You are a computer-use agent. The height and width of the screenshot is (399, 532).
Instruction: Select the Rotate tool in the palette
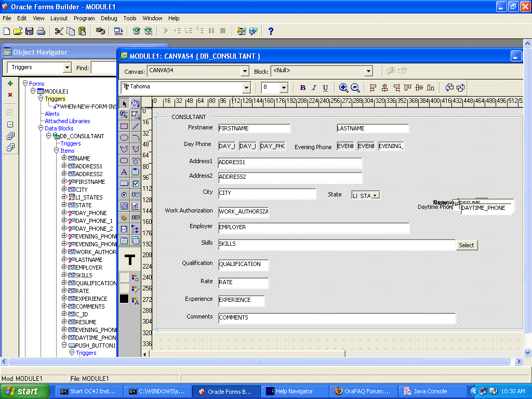click(136, 103)
